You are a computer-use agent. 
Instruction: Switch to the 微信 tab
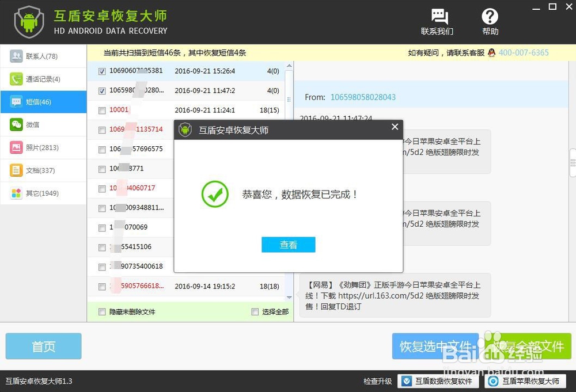[43, 124]
